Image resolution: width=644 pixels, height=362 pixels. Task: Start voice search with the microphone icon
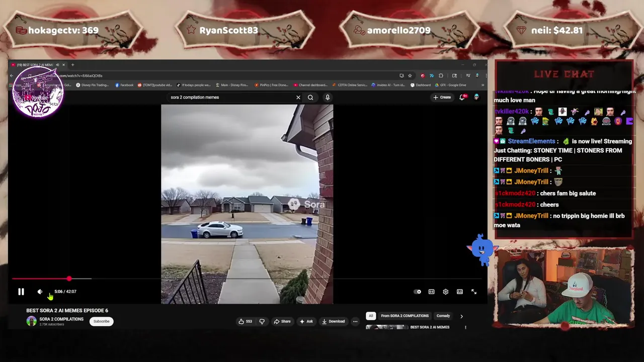(x=328, y=98)
